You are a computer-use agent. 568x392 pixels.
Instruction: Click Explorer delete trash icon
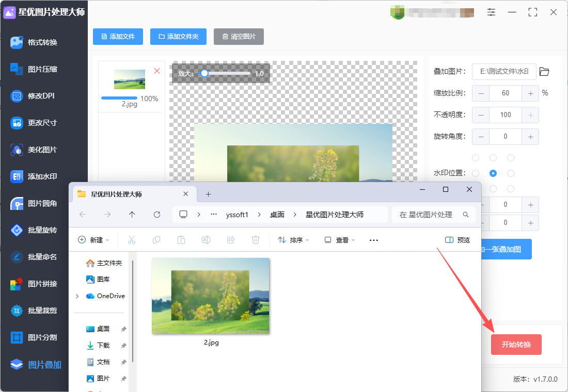(256, 240)
